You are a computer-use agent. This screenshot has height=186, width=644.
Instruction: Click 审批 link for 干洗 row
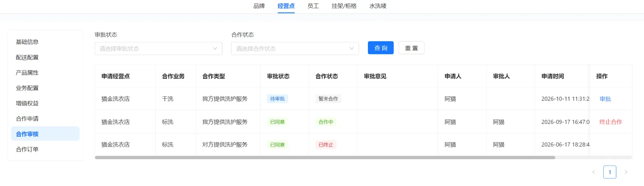pos(605,99)
